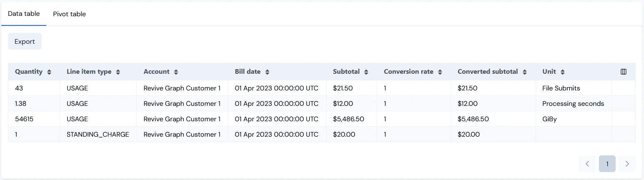This screenshot has width=644, height=180.
Task: Go to page 1
Action: click(607, 164)
